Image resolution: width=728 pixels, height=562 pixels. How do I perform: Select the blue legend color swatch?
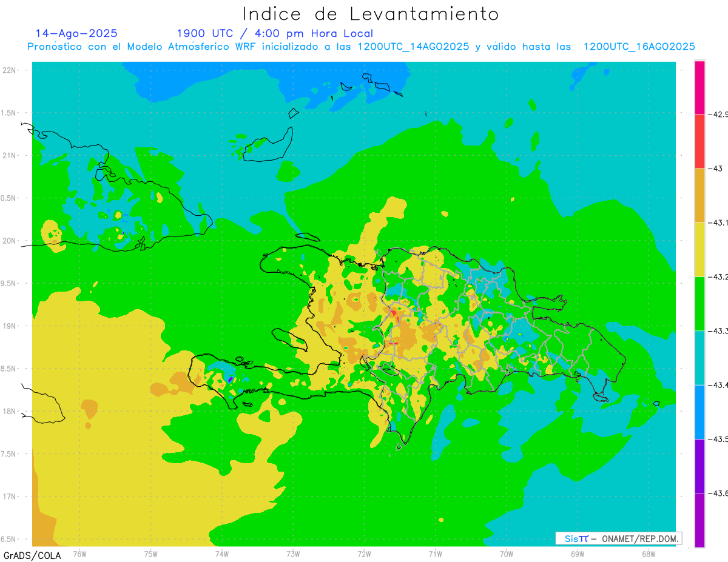click(x=699, y=412)
